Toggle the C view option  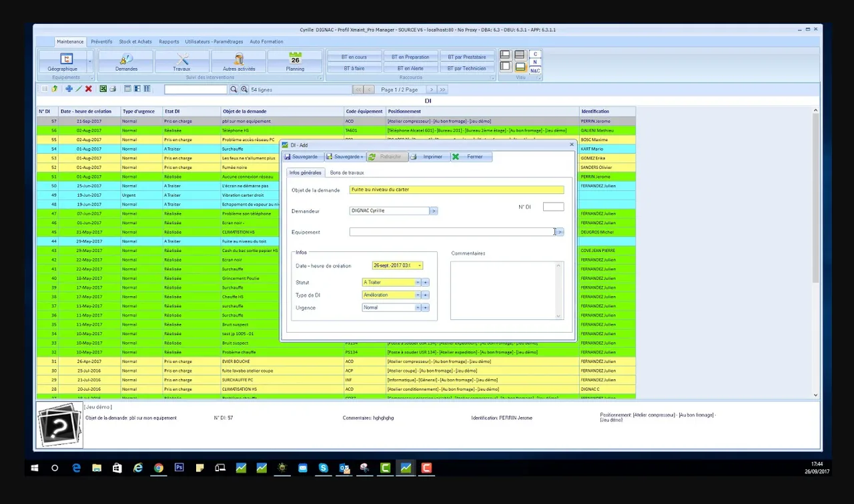535,54
